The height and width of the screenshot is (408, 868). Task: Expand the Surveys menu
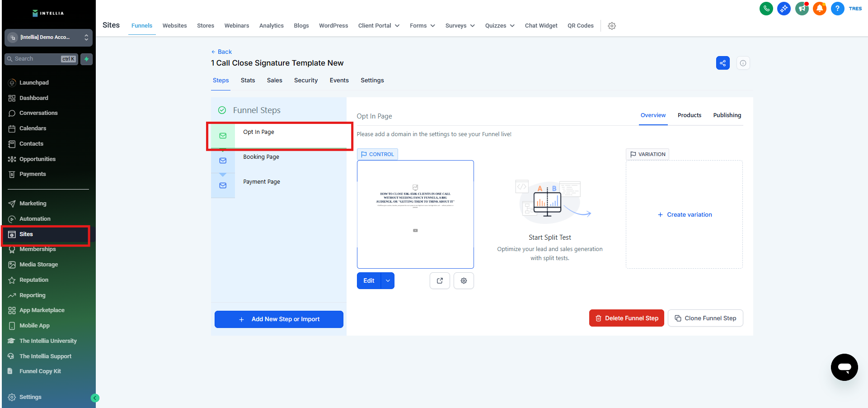[460, 26]
